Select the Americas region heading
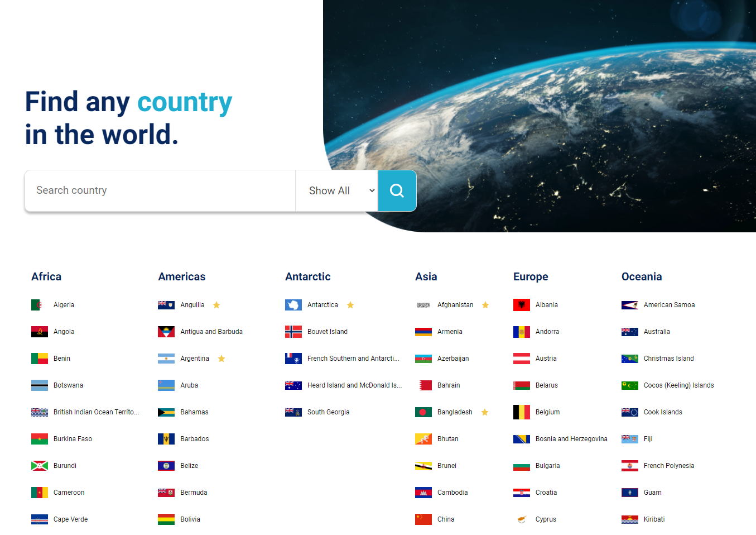Image resolution: width=756 pixels, height=535 pixels. click(182, 276)
